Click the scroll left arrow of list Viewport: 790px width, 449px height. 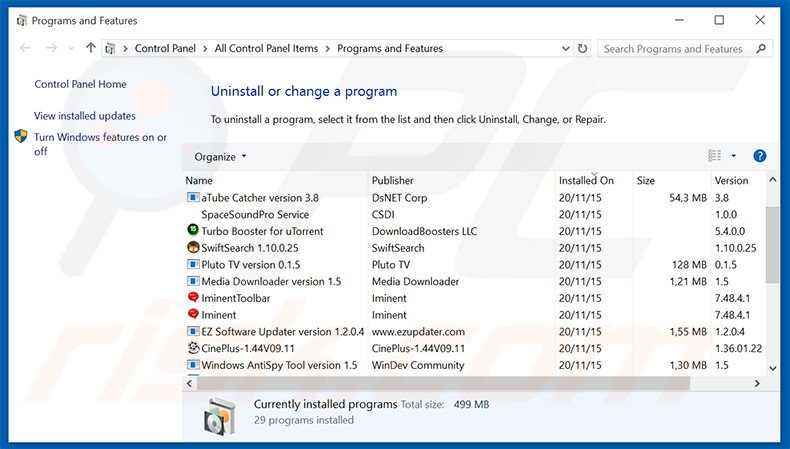[x=189, y=383]
